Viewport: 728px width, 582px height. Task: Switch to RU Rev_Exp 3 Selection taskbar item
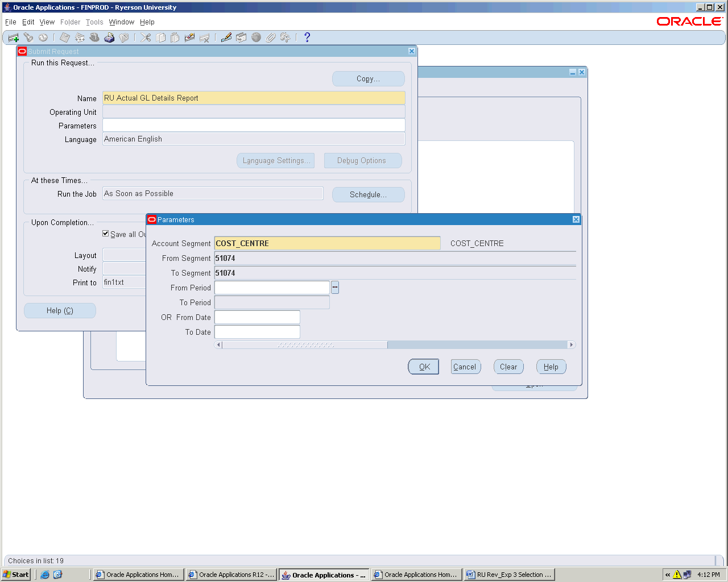tap(509, 575)
